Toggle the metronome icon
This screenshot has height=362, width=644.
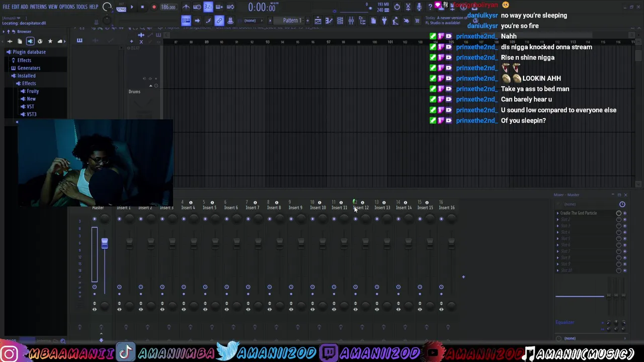(186, 7)
